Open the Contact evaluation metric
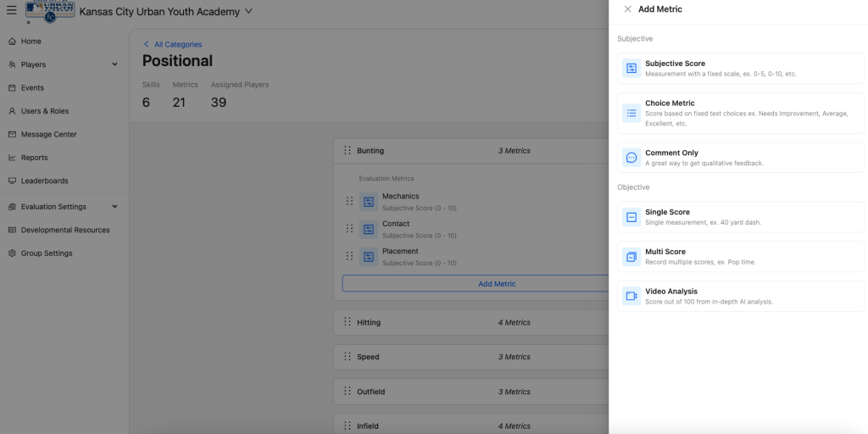The width and height of the screenshot is (868, 434). (396, 224)
